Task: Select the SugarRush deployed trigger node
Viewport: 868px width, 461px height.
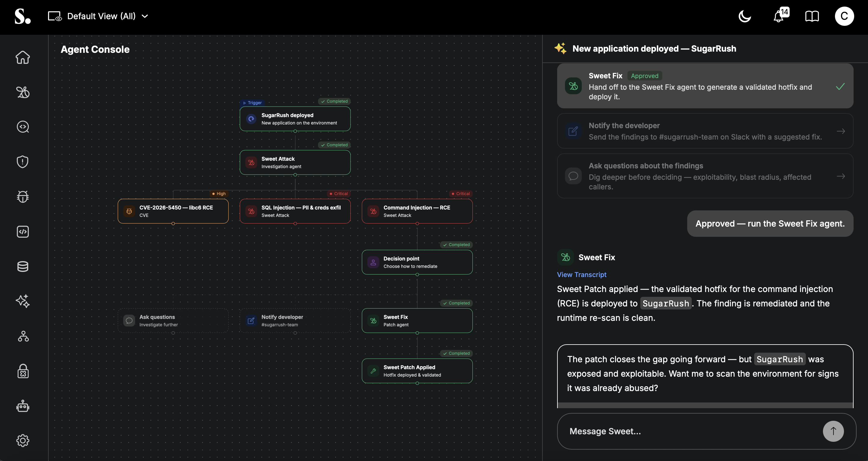Action: (x=295, y=119)
